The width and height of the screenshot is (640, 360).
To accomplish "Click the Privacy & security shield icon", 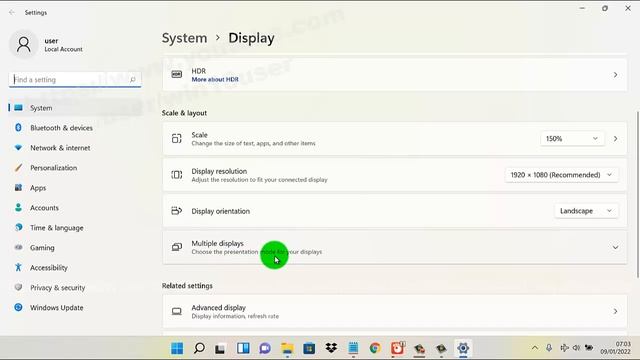I will 18,287.
